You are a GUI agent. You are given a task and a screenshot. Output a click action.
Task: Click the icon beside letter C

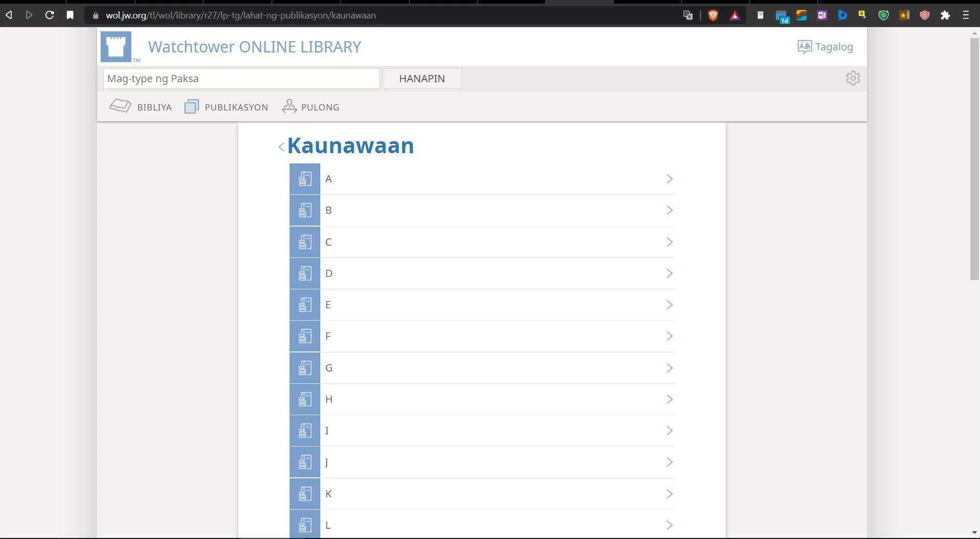[x=305, y=242]
